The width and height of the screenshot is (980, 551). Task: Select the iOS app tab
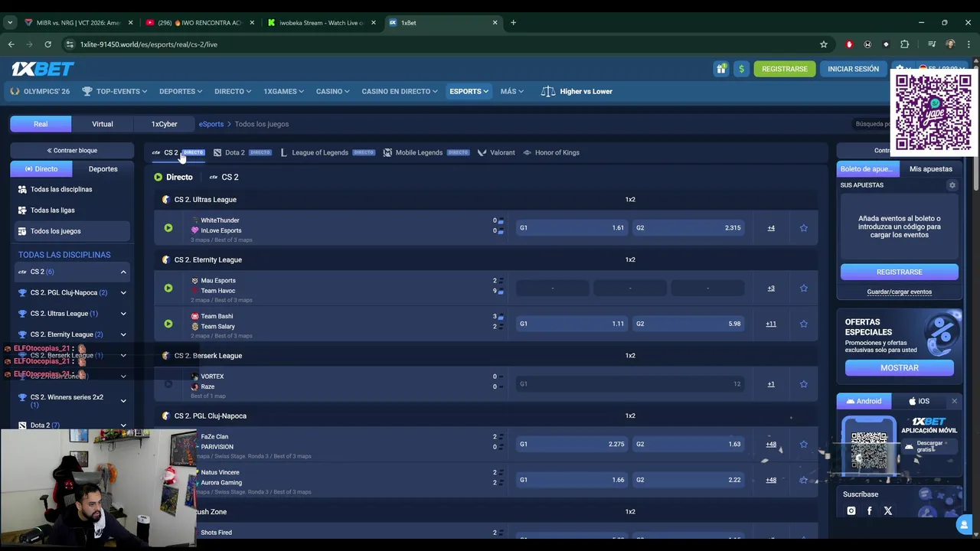tap(919, 401)
